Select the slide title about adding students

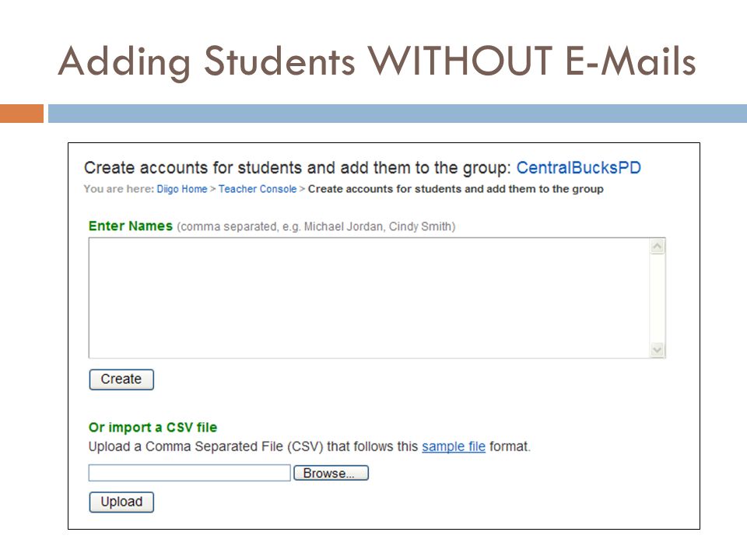[377, 61]
